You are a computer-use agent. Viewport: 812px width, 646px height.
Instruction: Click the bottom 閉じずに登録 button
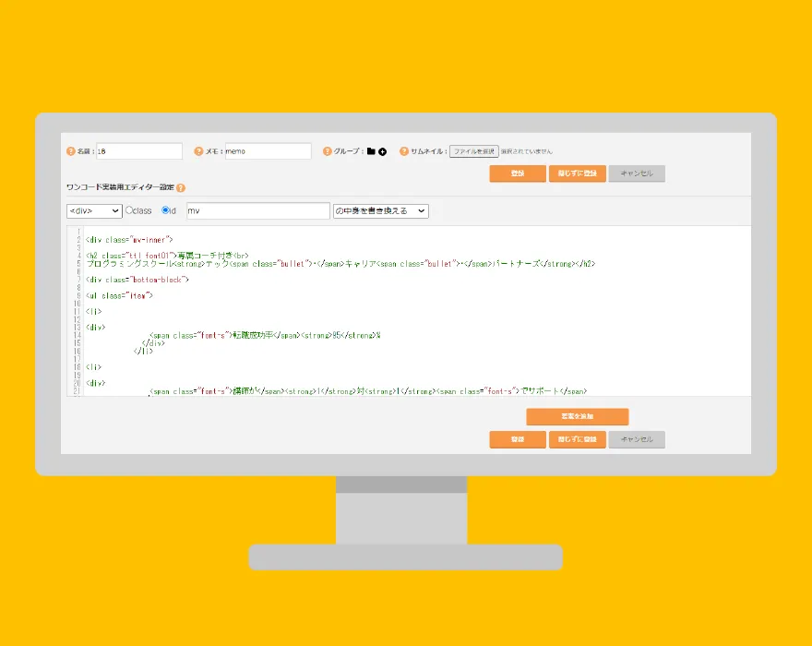click(x=577, y=440)
